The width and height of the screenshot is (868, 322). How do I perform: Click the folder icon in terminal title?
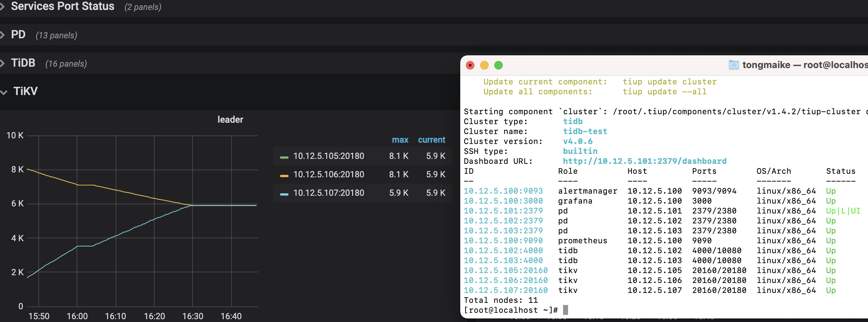734,65
